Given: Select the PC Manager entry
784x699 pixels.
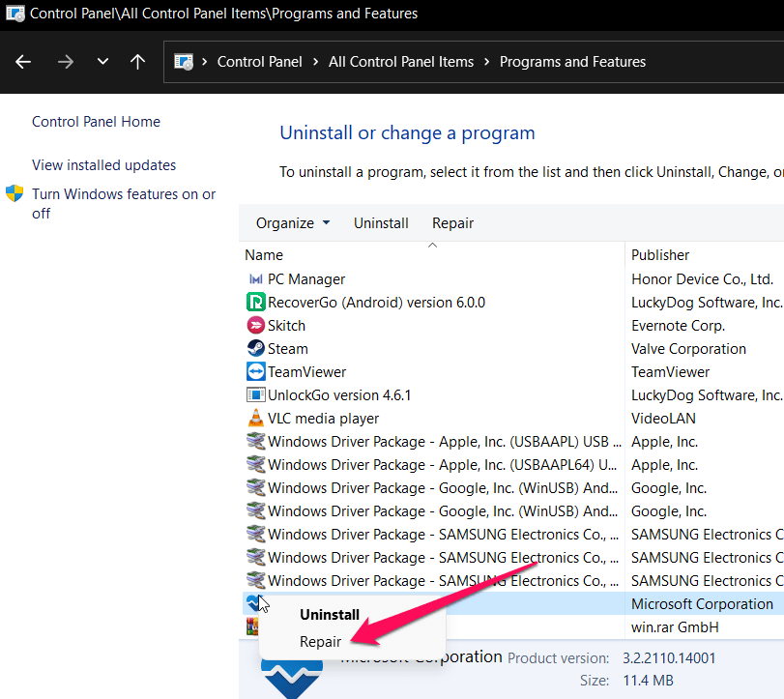Looking at the screenshot, I should [306, 279].
